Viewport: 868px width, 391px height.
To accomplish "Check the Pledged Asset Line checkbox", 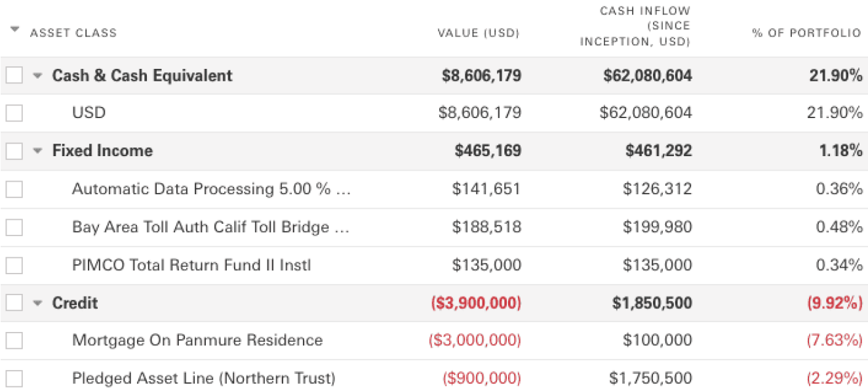I will [14, 379].
